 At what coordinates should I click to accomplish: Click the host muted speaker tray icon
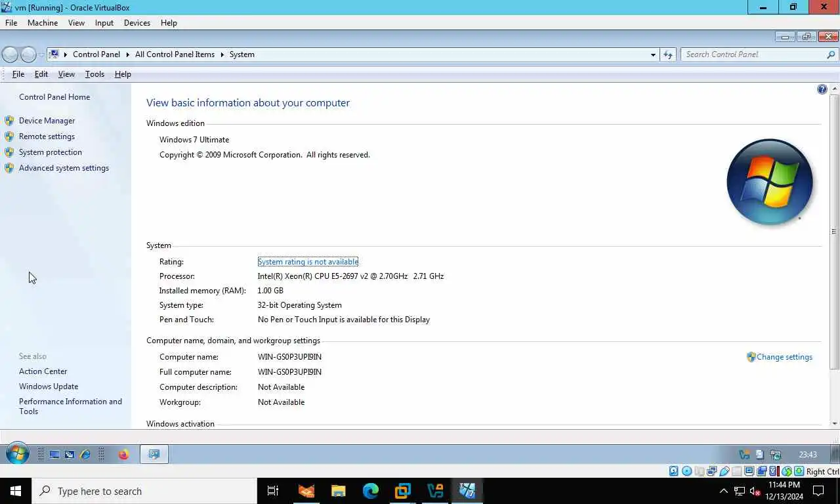[x=755, y=491]
